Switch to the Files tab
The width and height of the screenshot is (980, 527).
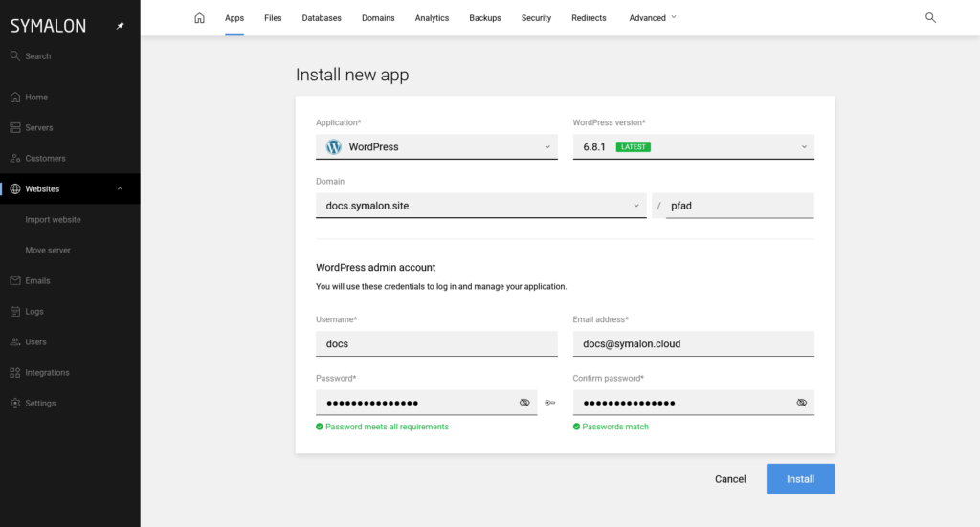(x=273, y=17)
